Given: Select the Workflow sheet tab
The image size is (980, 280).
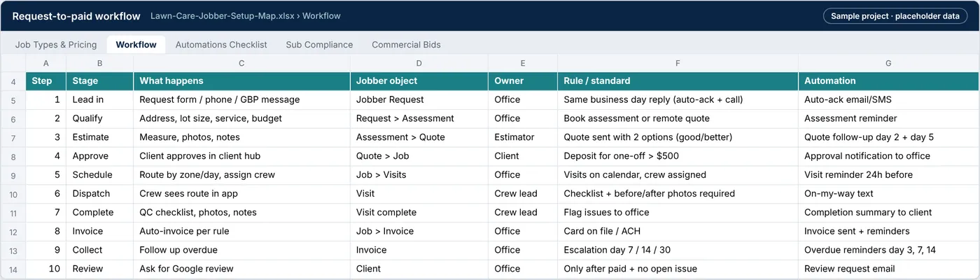Looking at the screenshot, I should pyautogui.click(x=136, y=44).
